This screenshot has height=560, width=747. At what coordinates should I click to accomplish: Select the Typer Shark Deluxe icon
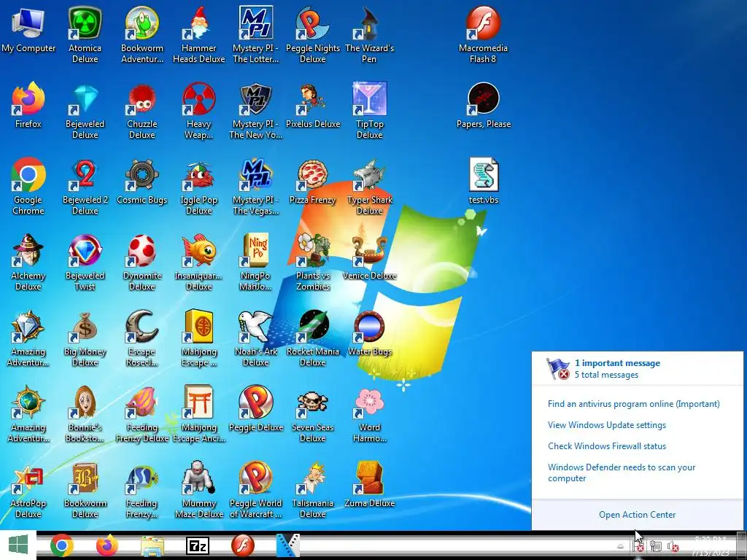click(x=369, y=175)
